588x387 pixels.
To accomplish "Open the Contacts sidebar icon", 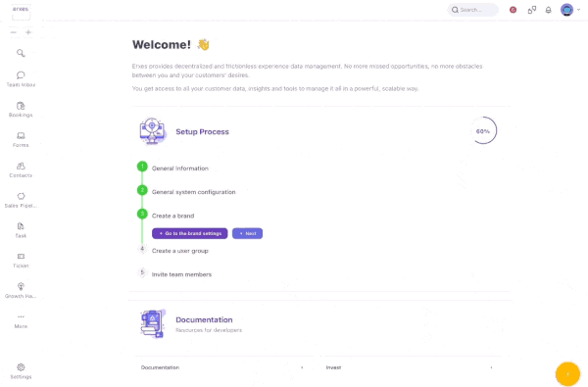I will (x=21, y=169).
